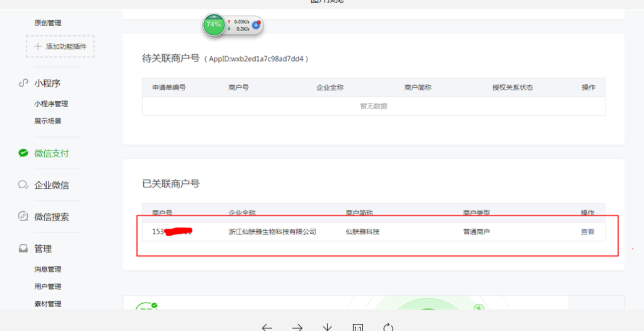Click company name 浙江仙肤雅生物科技有限公司
Screen dimensions: 644x331
pos(272,232)
